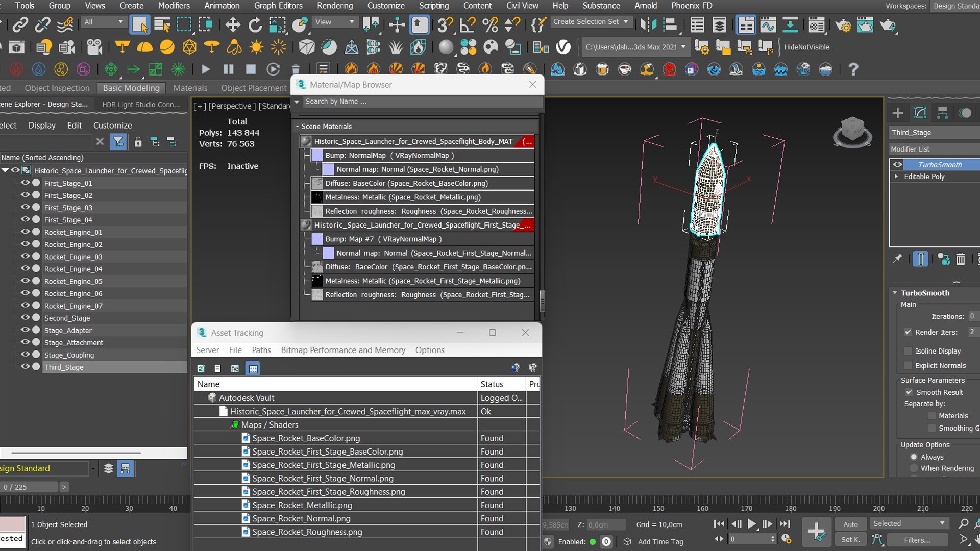
Task: Click Play Animation in playback controls
Action: coord(752,524)
